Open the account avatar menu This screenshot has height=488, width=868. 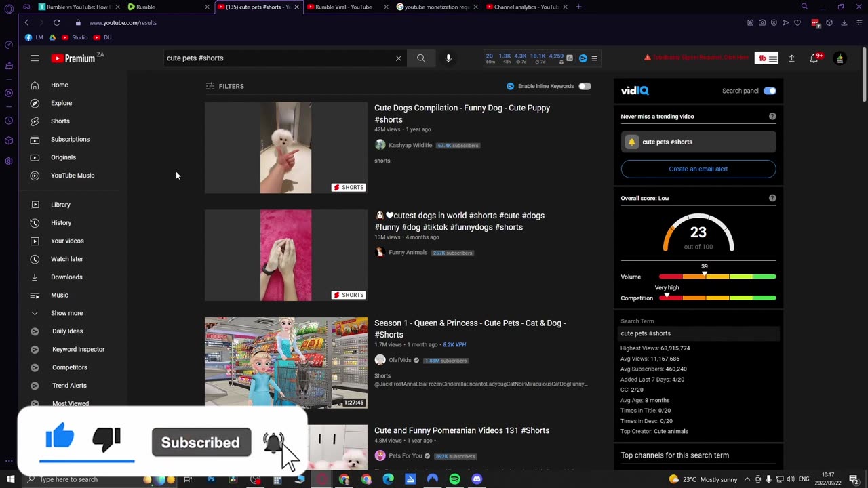point(840,58)
